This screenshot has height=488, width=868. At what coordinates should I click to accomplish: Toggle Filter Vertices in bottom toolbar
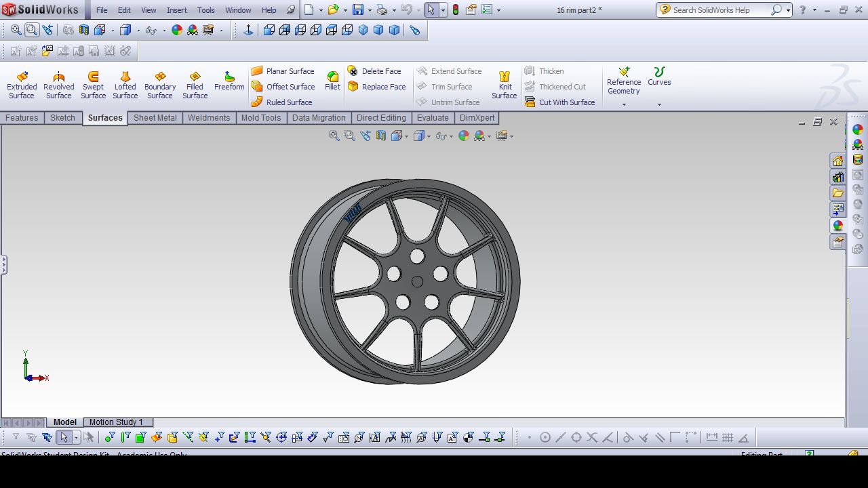click(110, 437)
